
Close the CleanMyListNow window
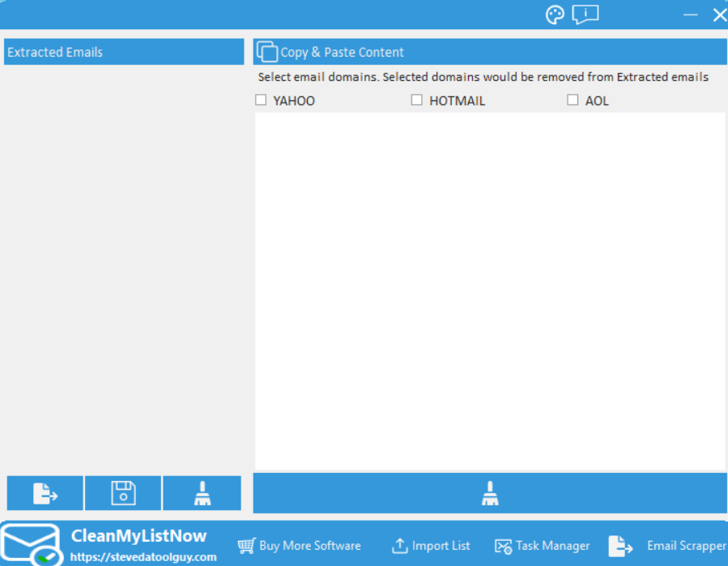pyautogui.click(x=719, y=15)
